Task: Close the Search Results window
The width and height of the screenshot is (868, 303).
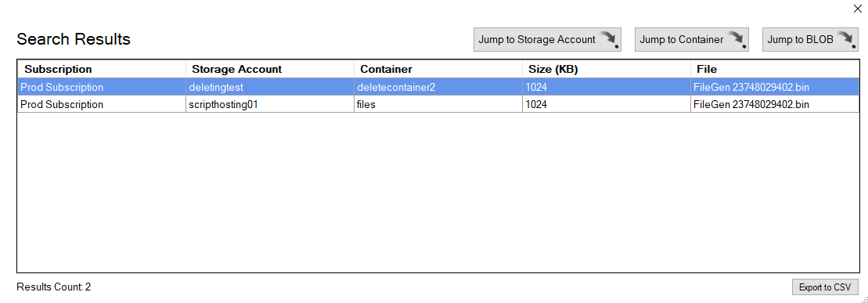Action: pyautogui.click(x=858, y=9)
